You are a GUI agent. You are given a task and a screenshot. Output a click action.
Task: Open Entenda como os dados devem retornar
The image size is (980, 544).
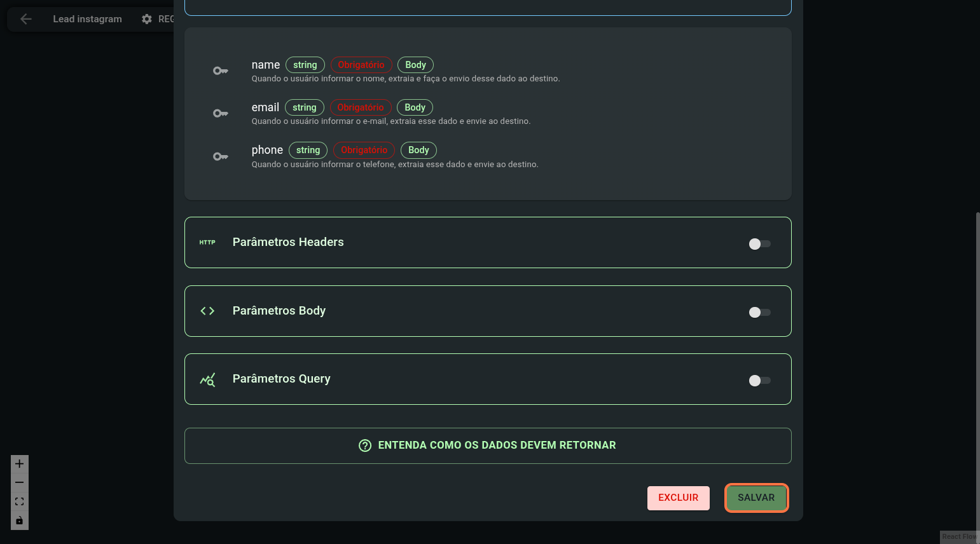point(488,445)
